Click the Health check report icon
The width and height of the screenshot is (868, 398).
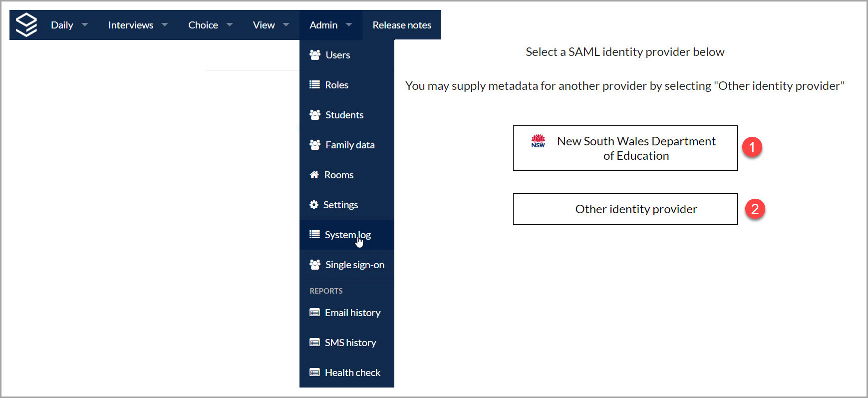(x=314, y=373)
